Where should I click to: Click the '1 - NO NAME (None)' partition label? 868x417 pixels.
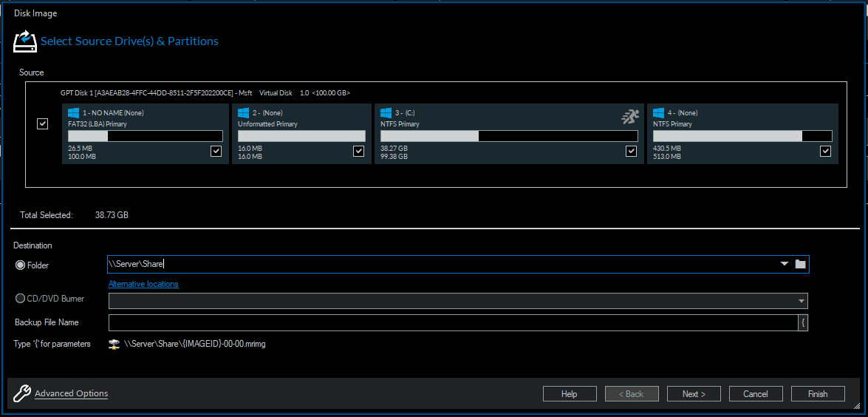112,113
